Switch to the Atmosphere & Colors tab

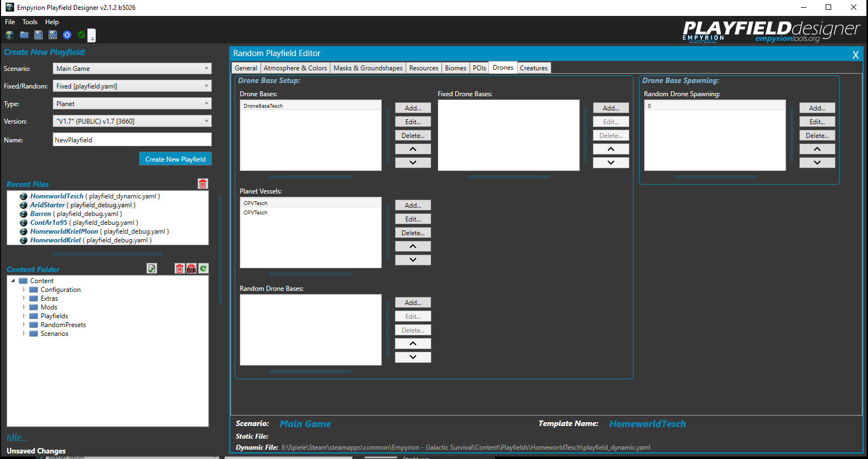click(295, 68)
